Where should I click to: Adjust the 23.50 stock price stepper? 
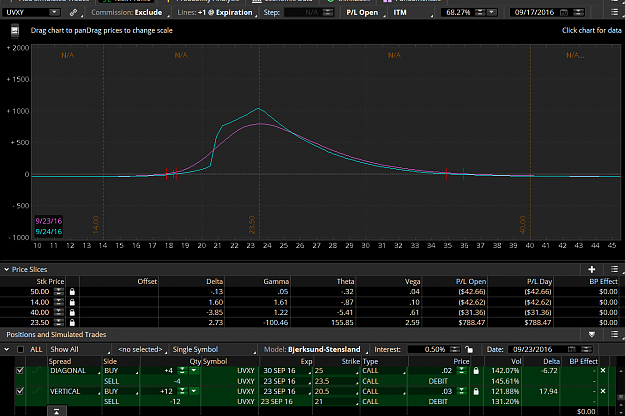pyautogui.click(x=59, y=322)
